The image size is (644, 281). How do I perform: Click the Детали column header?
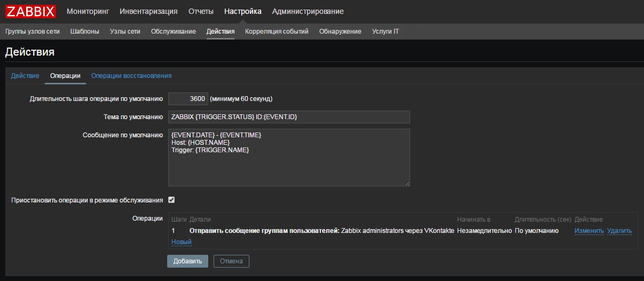pyautogui.click(x=200, y=220)
